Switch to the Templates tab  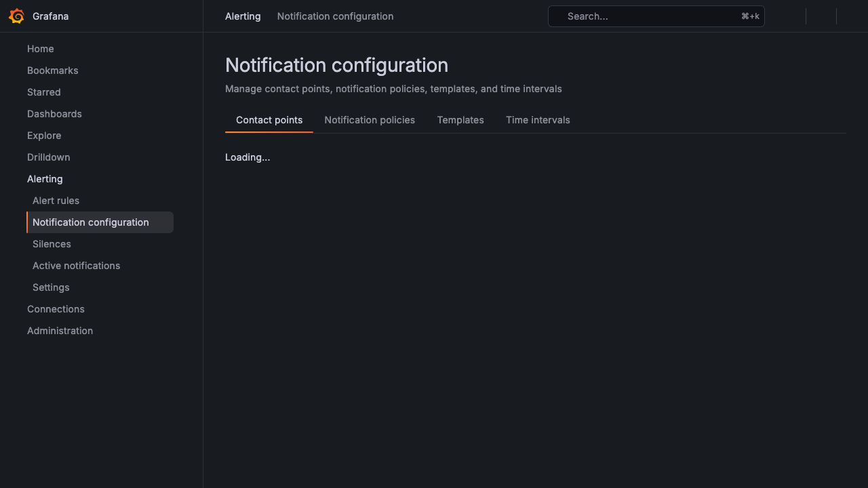460,120
